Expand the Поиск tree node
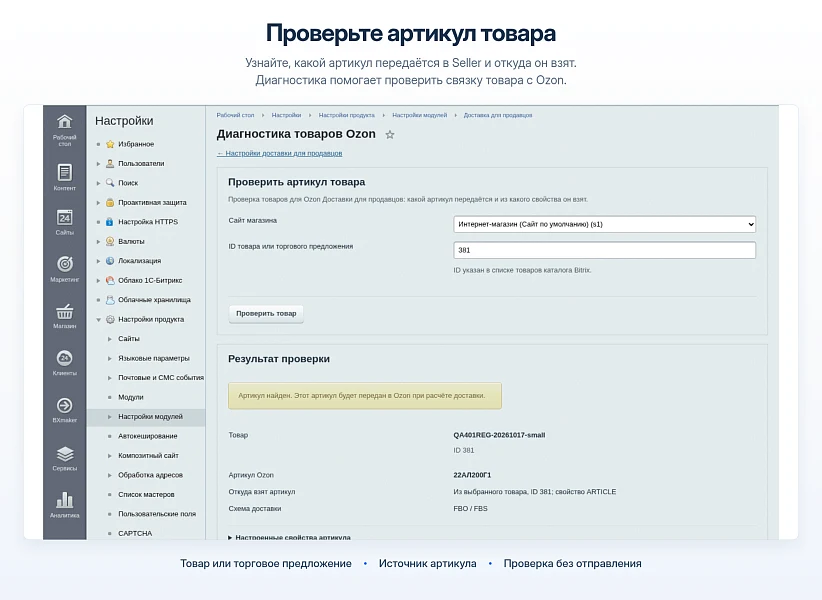The width and height of the screenshot is (822, 600). pos(98,183)
